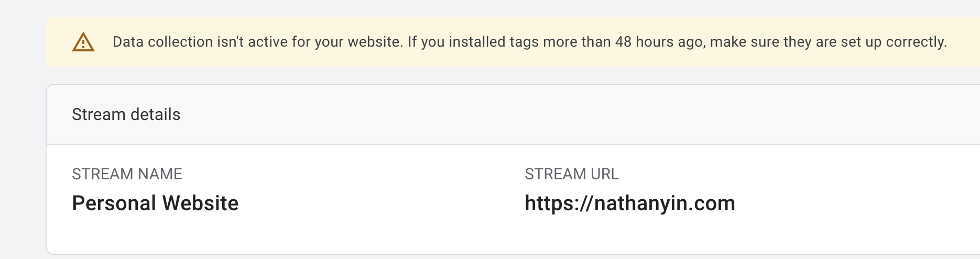Screen dimensions: 980x259
Task: Click the data collection warning message
Action: click(x=529, y=42)
